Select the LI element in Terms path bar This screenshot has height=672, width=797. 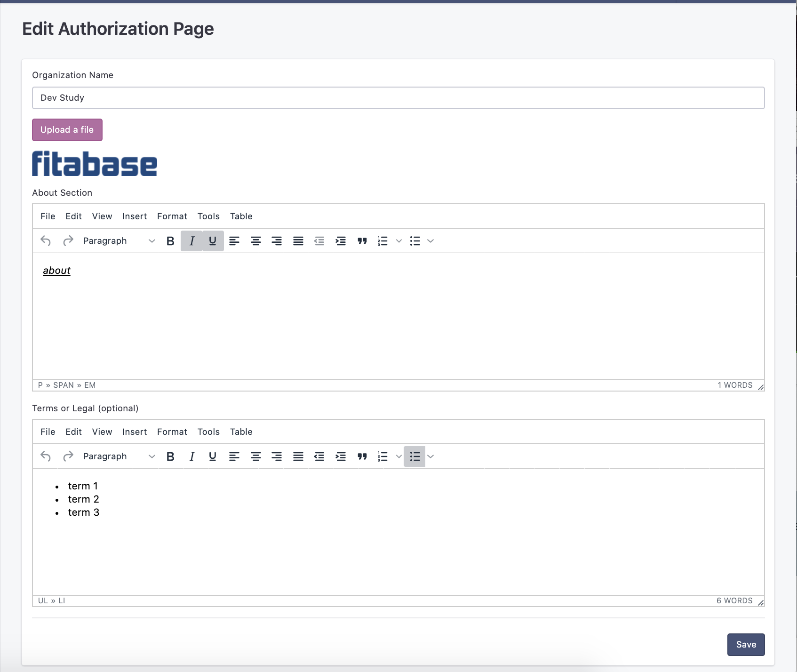(62, 601)
